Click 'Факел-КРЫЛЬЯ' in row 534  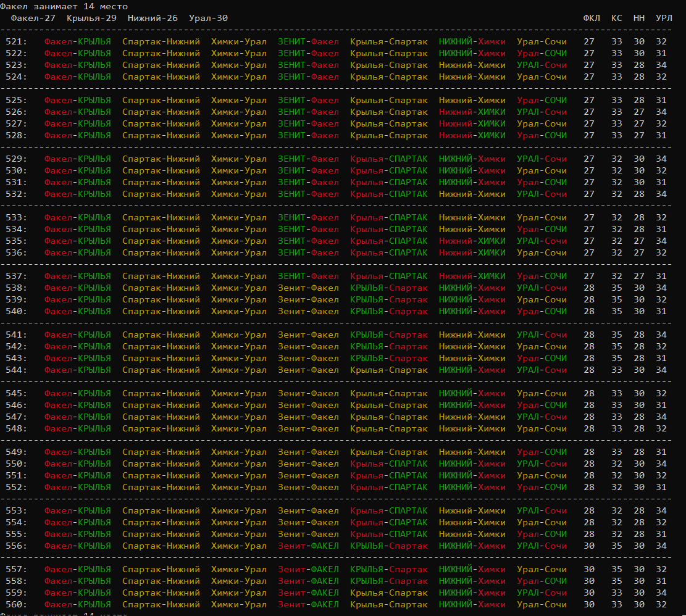tap(77, 230)
